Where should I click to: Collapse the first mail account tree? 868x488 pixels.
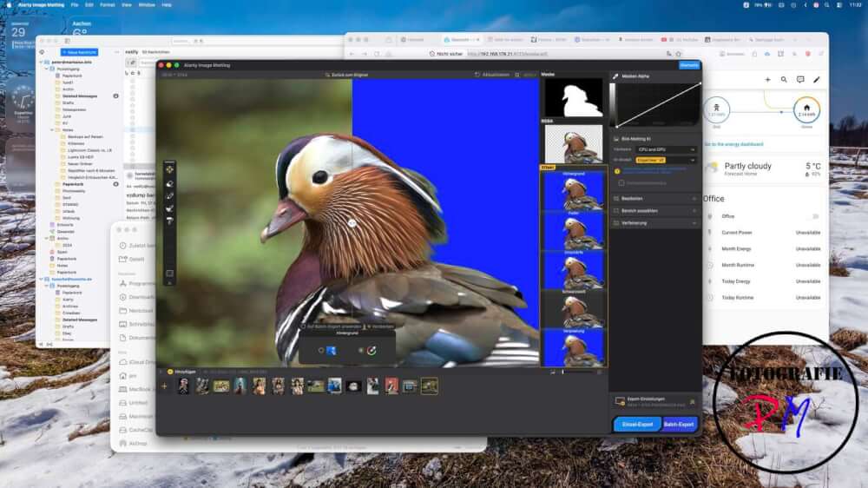[41, 62]
